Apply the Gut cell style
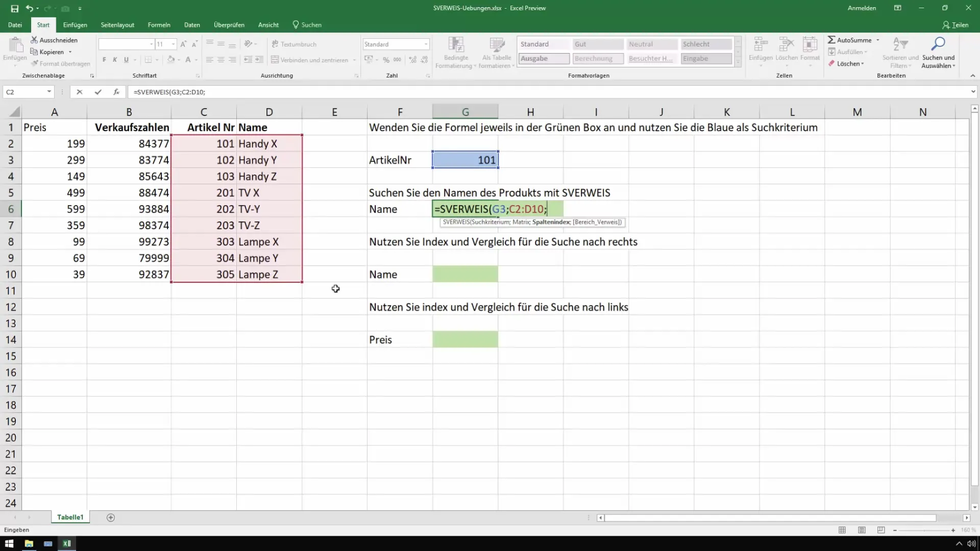 coord(598,44)
